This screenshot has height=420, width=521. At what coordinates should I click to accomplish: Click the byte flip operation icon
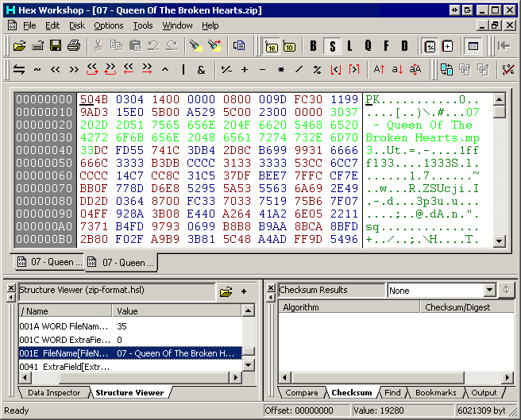[19, 69]
